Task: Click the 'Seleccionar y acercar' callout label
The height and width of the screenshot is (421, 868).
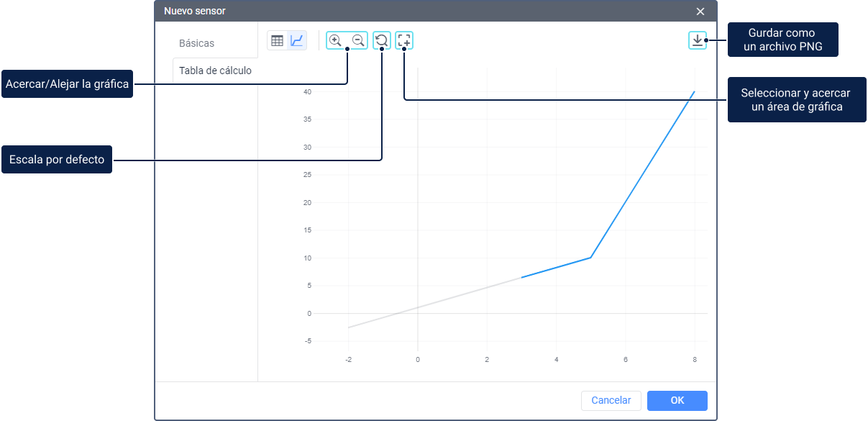Action: [x=795, y=100]
